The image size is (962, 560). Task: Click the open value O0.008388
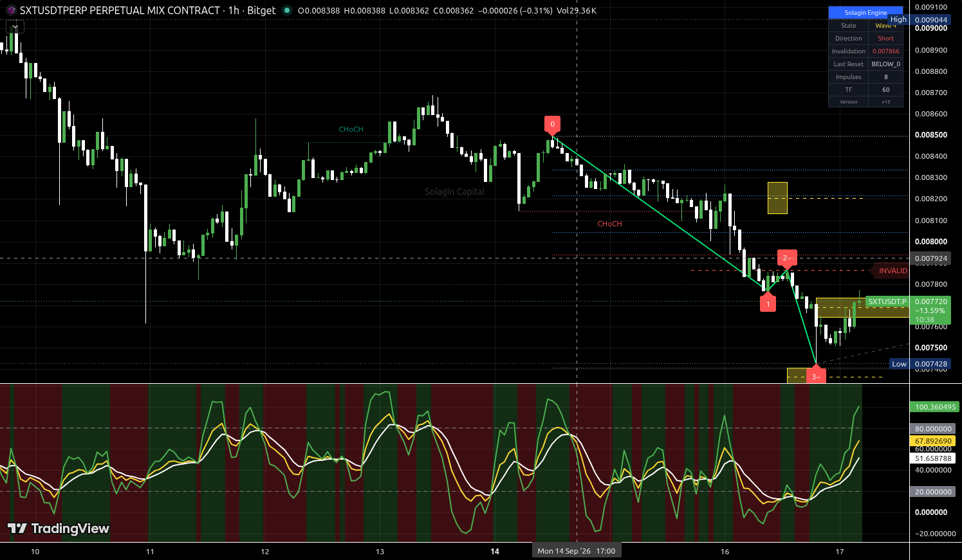click(x=319, y=11)
